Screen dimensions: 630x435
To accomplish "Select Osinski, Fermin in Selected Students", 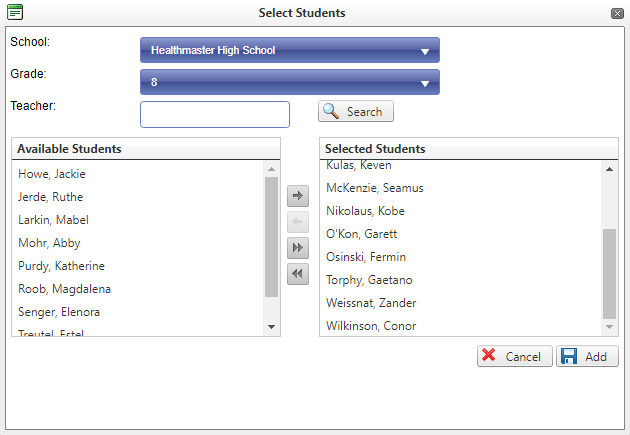I will (x=461, y=257).
